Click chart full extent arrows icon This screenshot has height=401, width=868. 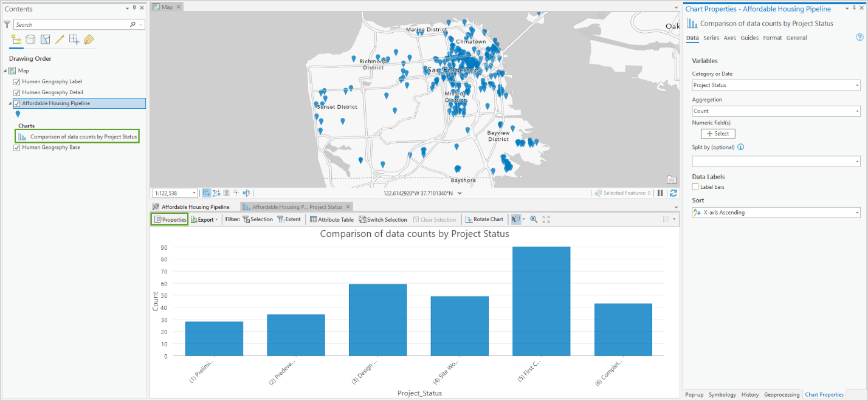(546, 219)
